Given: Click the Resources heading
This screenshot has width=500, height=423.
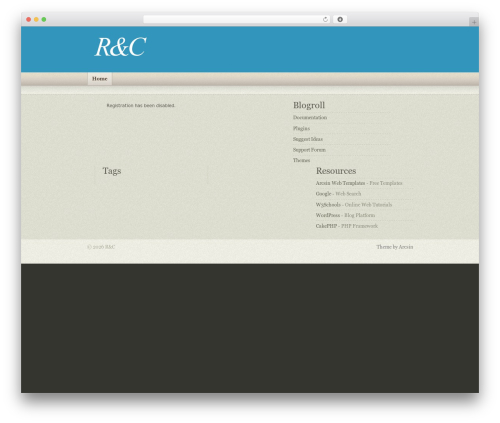Looking at the screenshot, I should 336,171.
